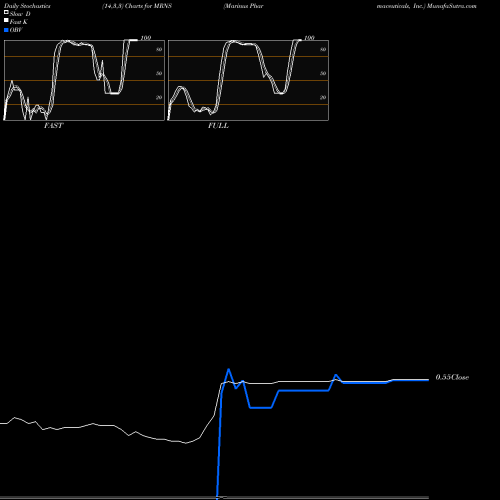Click the 0.55Close price label
This screenshot has width=500, height=500.
[452, 377]
